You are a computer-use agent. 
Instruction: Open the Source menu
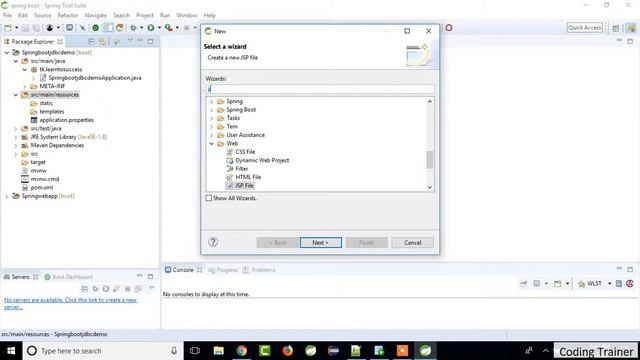pyautogui.click(x=42, y=15)
